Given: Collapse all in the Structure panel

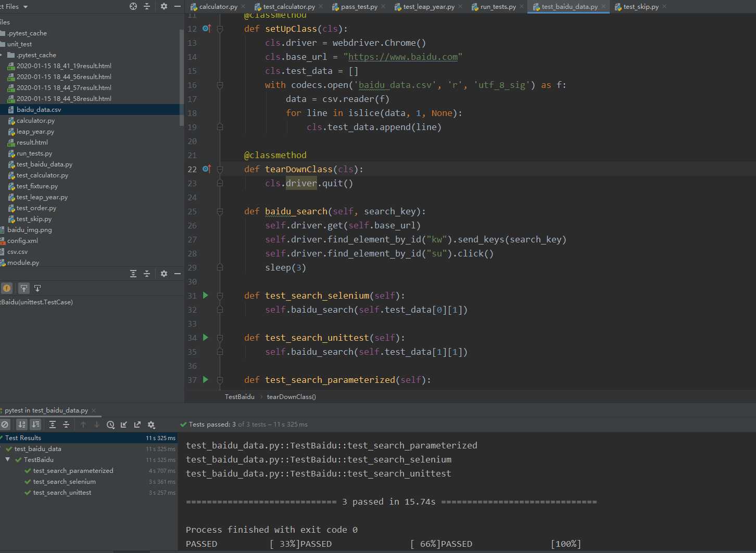Looking at the screenshot, I should pyautogui.click(x=147, y=274).
